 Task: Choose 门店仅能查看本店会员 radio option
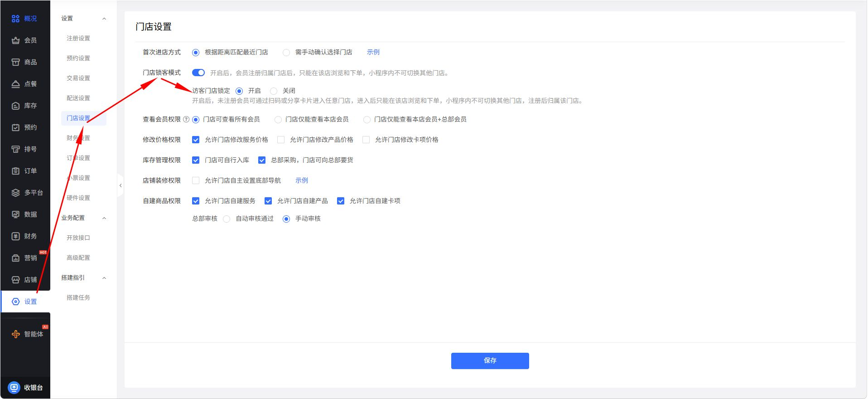[278, 120]
